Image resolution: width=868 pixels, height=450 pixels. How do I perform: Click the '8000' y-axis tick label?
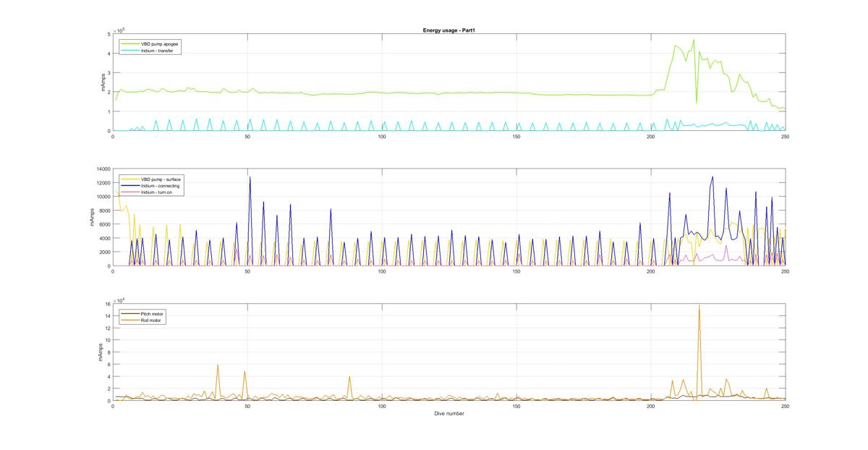104,211
